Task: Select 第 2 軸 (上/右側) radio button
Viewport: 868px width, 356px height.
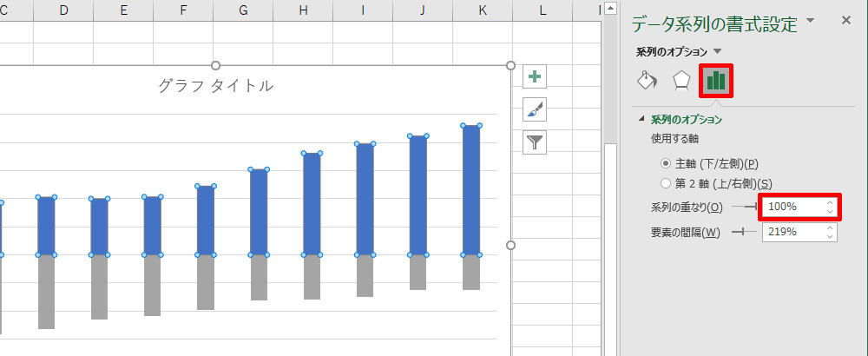Action: pyautogui.click(x=666, y=183)
